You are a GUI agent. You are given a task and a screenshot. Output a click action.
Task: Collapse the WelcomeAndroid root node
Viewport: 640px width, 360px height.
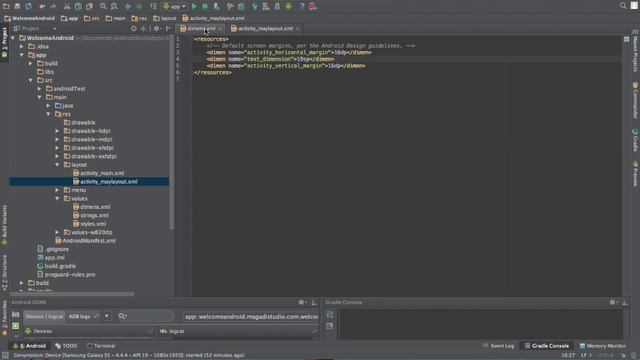coord(13,38)
